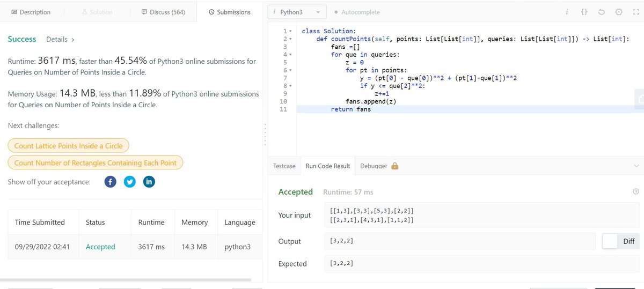Share acceptance on LinkedIn
The image size is (644, 289).
click(x=149, y=182)
